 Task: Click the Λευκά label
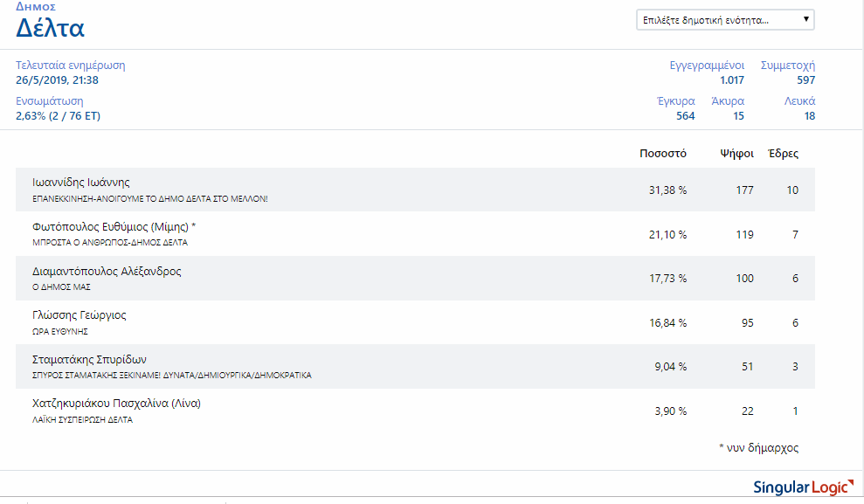[x=799, y=101]
